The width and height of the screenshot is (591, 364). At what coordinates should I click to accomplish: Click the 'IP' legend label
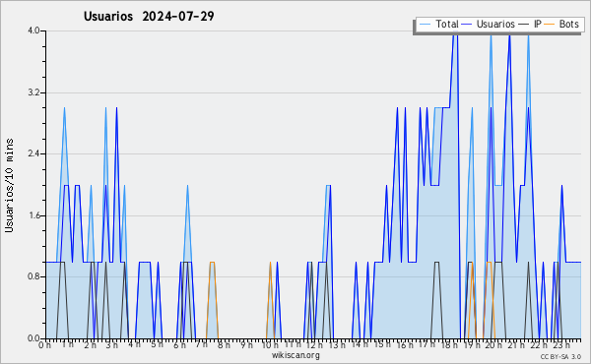click(x=537, y=24)
